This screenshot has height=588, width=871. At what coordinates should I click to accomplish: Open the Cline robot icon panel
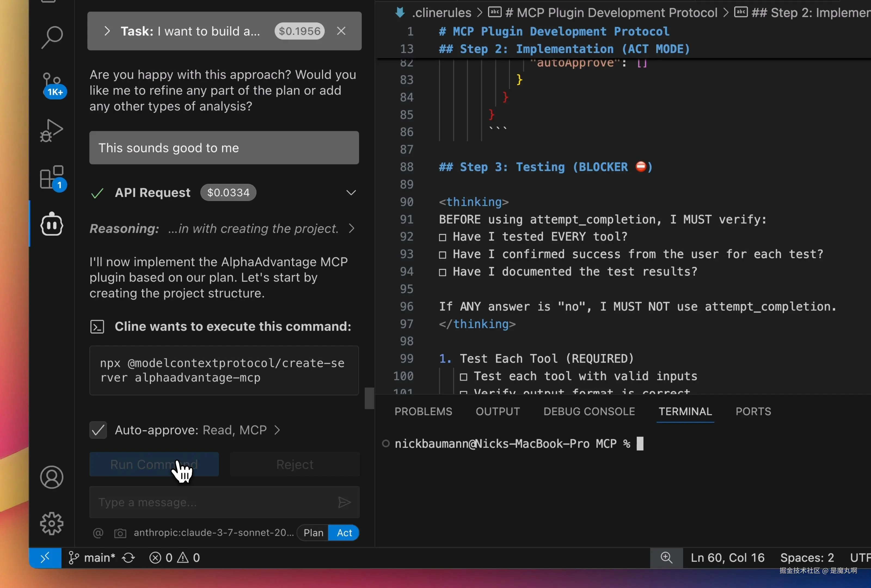point(52,224)
